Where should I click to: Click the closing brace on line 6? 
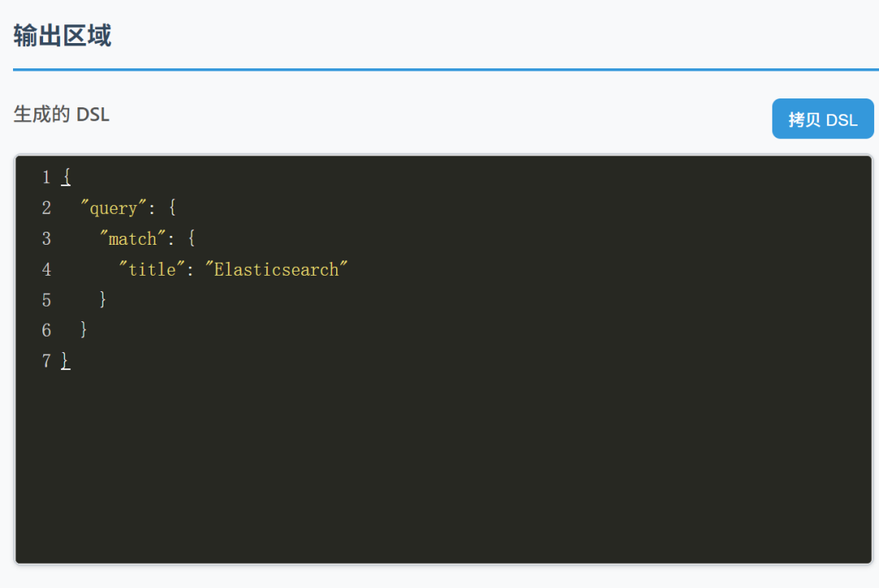click(85, 330)
